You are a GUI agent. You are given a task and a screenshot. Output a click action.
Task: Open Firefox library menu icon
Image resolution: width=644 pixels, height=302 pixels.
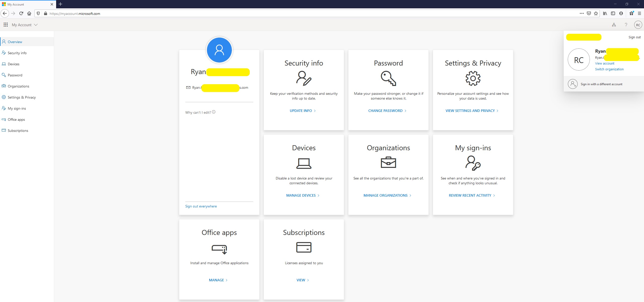pos(605,14)
